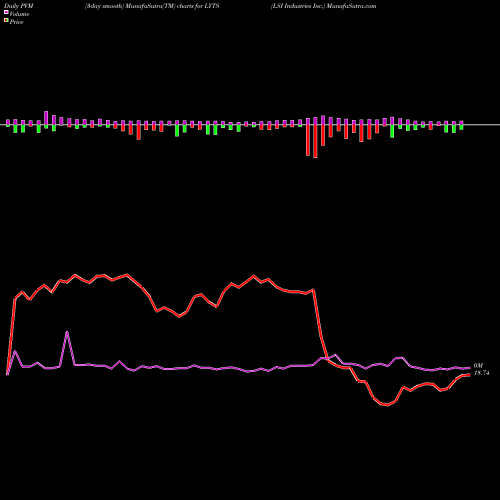Click the 'Daily PVM' chart title text

[19, 6]
